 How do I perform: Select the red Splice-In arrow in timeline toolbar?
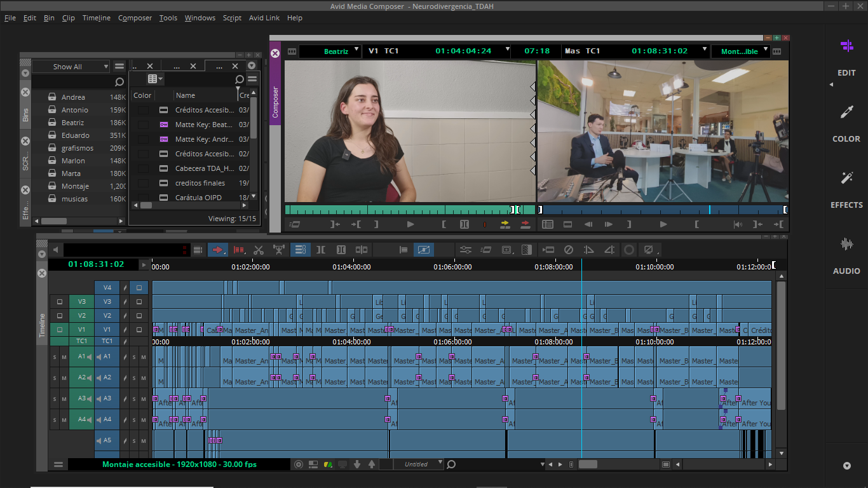point(217,250)
